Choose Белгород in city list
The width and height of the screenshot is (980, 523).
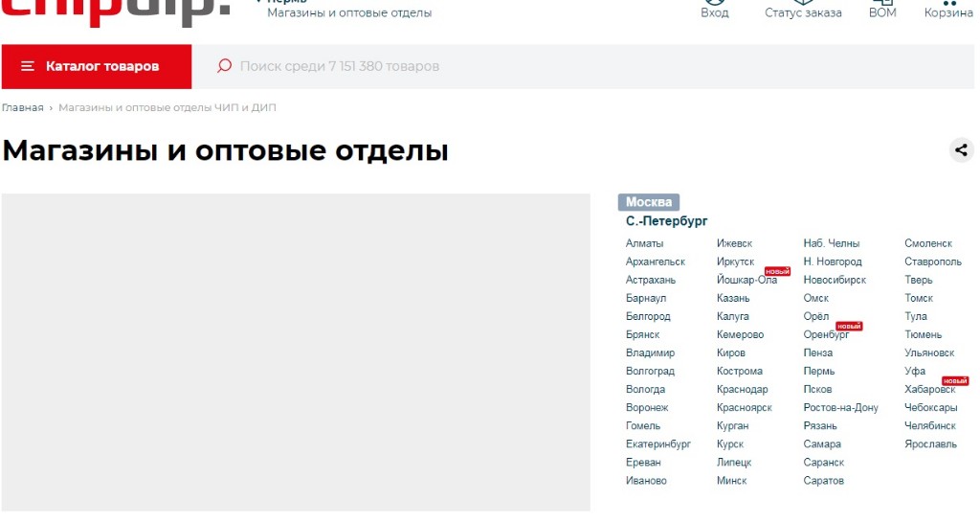(648, 316)
